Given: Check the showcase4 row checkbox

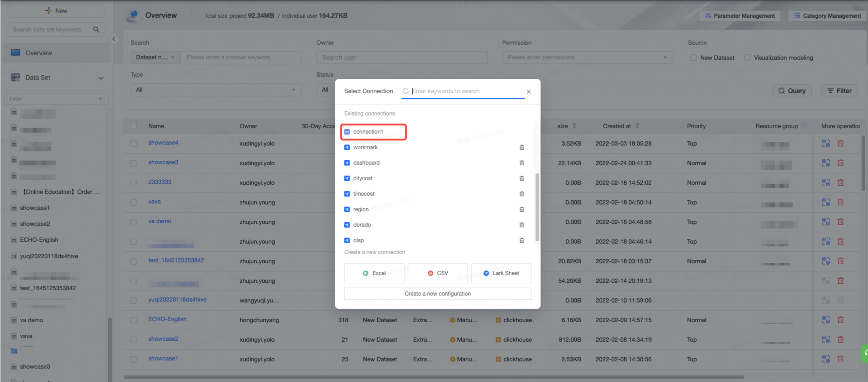Looking at the screenshot, I should pyautogui.click(x=133, y=143).
